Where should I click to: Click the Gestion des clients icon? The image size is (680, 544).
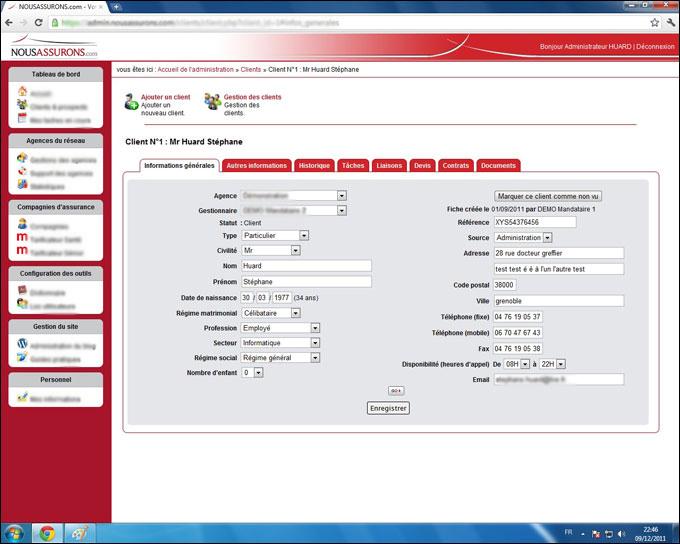213,101
